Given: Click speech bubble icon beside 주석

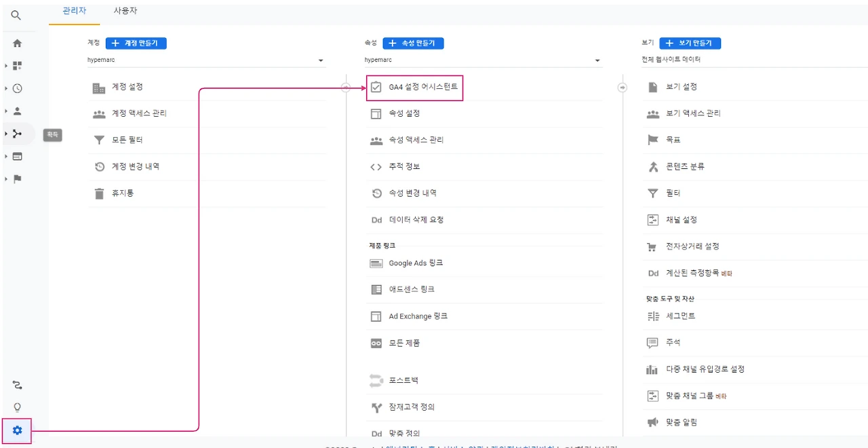Looking at the screenshot, I should 652,343.
